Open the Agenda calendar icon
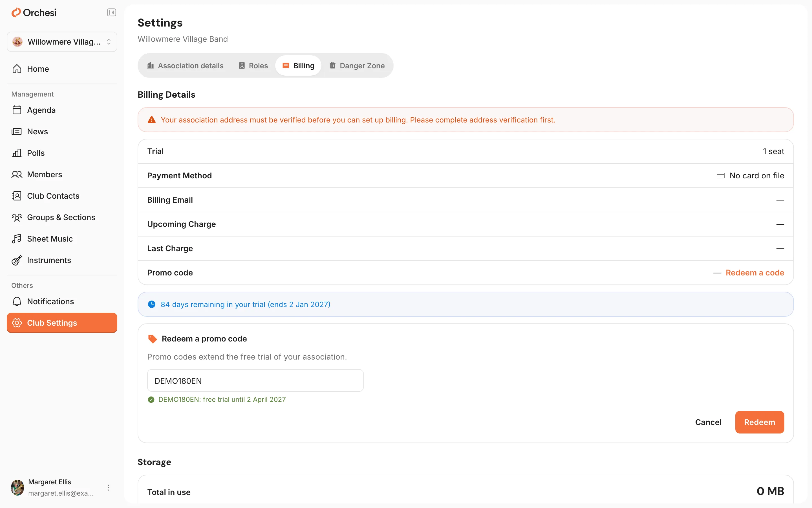 (17, 110)
